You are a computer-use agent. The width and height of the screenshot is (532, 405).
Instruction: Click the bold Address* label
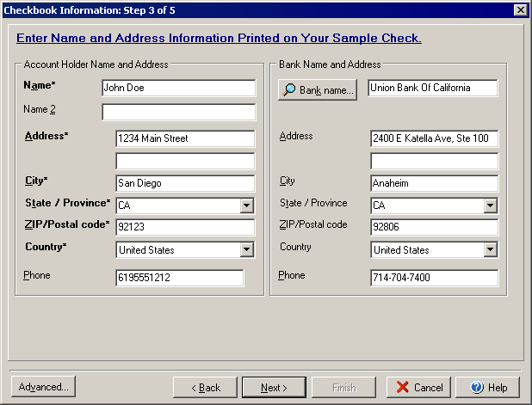(46, 136)
